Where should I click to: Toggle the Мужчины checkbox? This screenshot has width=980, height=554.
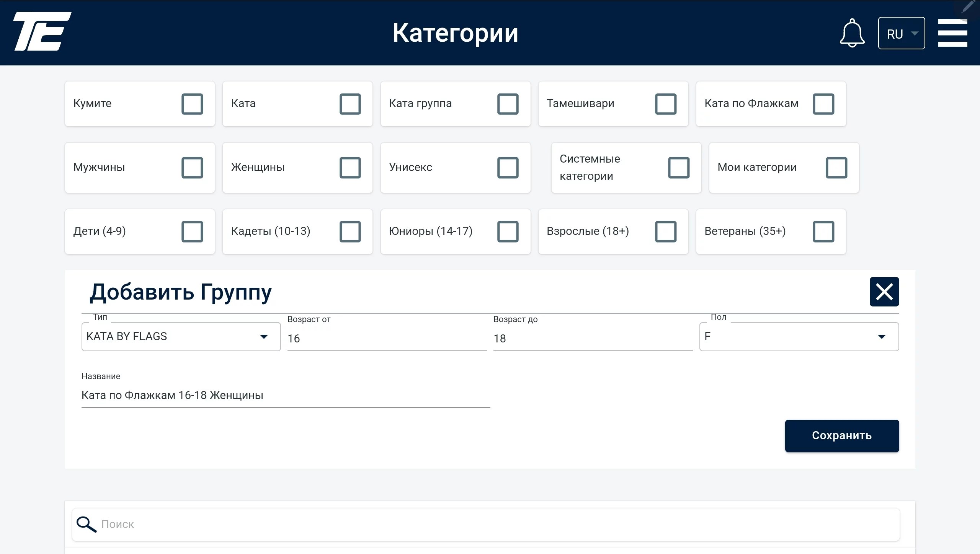pos(192,168)
